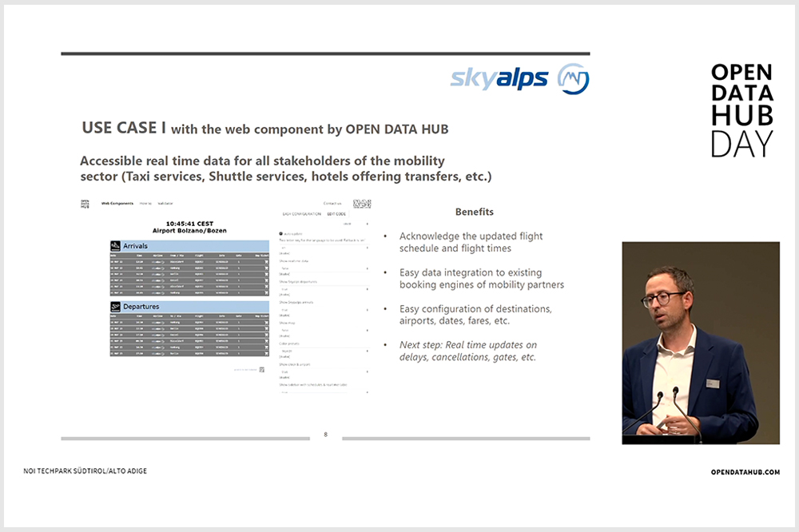Switch to the EDIT CODE tab

click(x=336, y=214)
